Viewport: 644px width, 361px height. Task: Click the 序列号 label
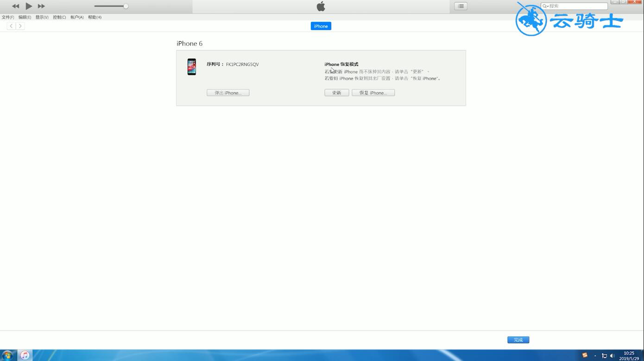(215, 64)
